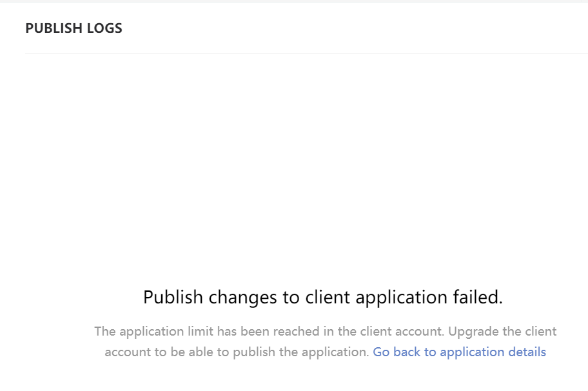The image size is (588, 391).
Task: Click the "Publish changes to client application failed." message
Action: 322,297
